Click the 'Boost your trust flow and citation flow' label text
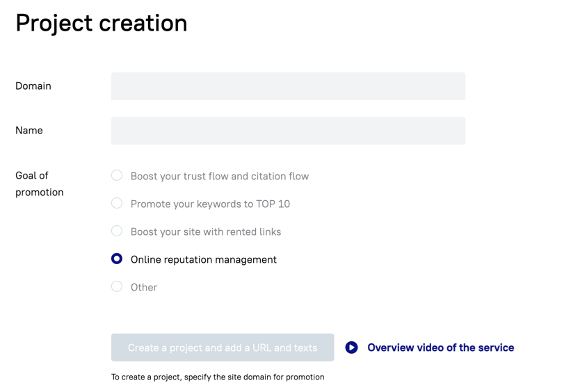 click(220, 176)
